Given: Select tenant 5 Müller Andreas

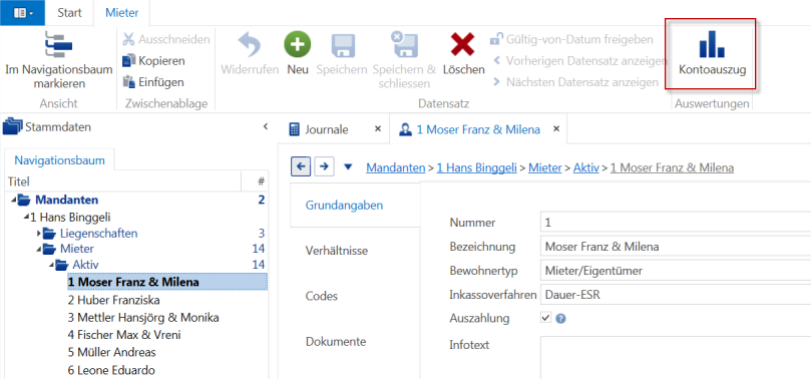Looking at the screenshot, I should coord(111,353).
